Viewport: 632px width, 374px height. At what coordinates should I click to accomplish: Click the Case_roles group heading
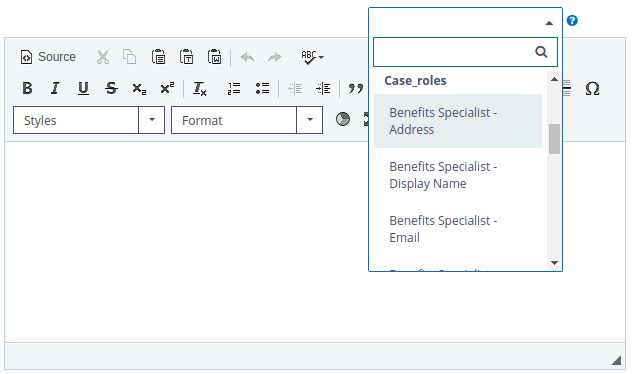point(415,81)
